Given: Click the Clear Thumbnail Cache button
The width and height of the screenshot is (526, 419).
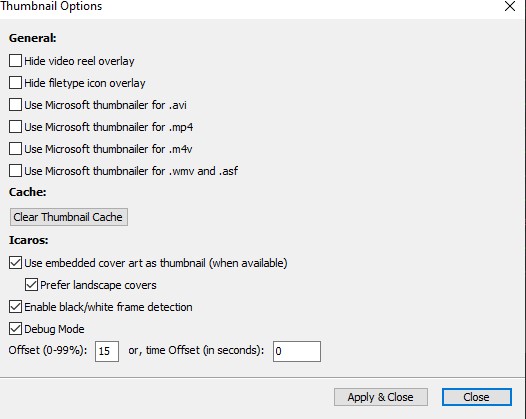Looking at the screenshot, I should click(69, 217).
